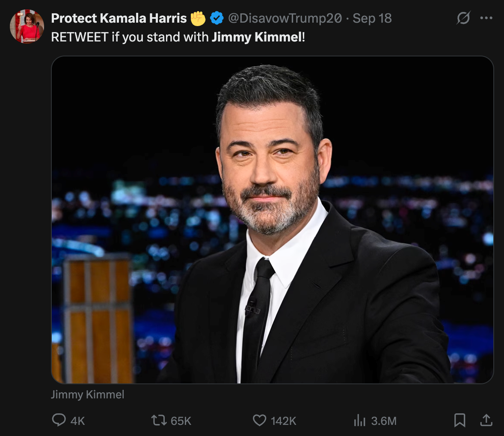Click the 3.6M views count

(384, 421)
